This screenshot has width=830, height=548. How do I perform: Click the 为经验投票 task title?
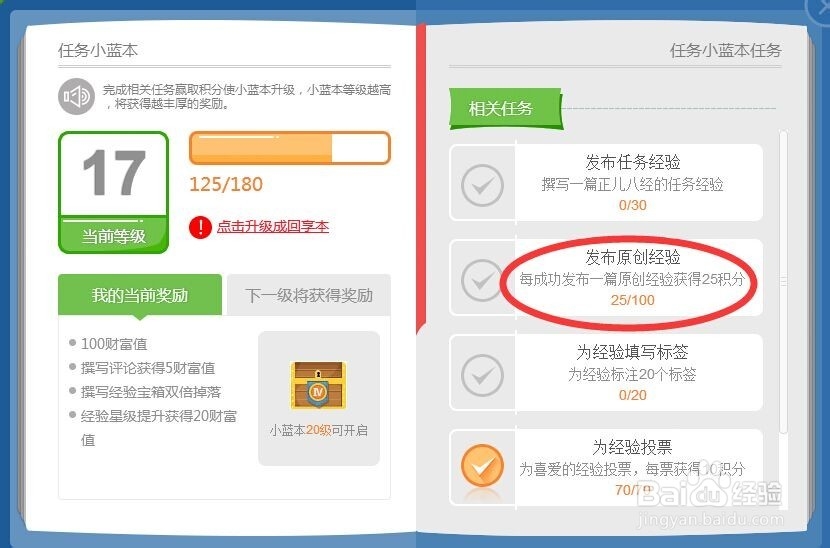click(x=632, y=447)
